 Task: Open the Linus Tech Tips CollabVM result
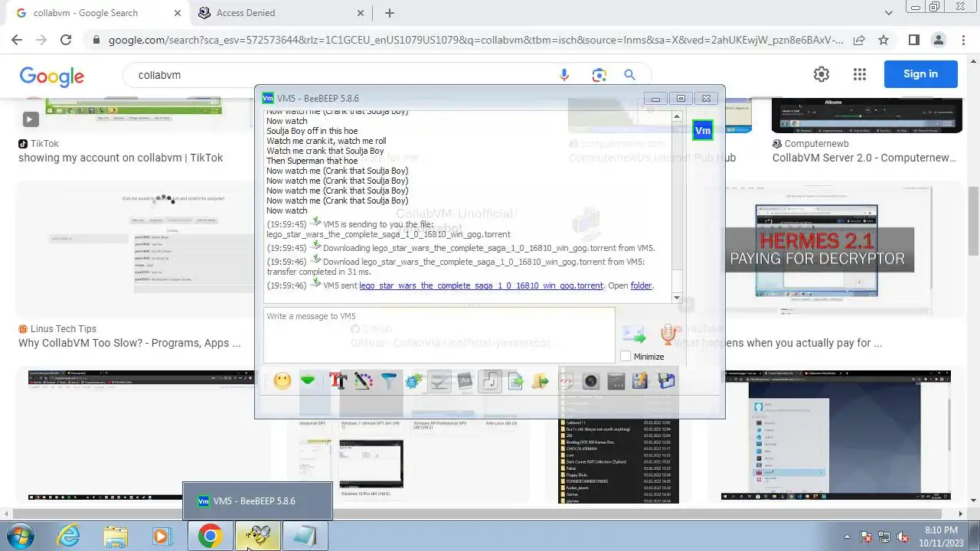129,343
